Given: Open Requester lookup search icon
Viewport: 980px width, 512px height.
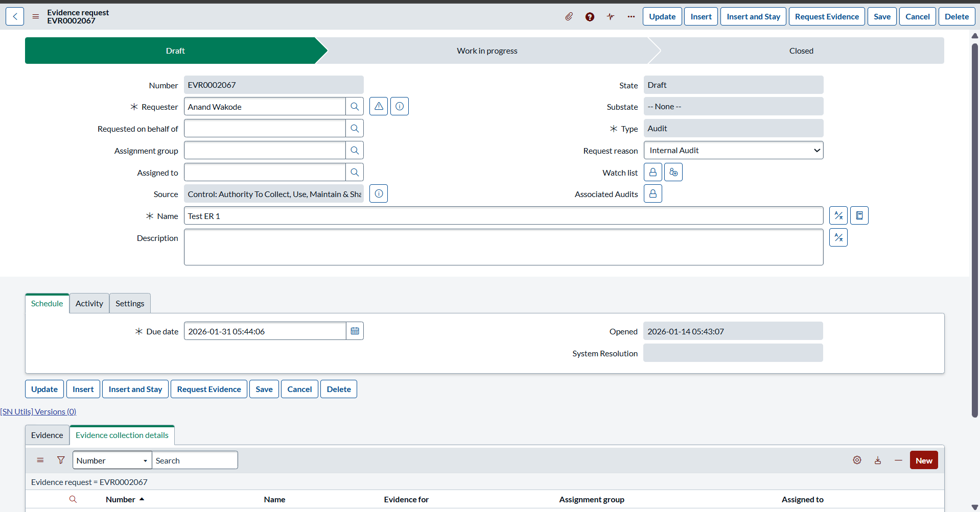Looking at the screenshot, I should [355, 107].
